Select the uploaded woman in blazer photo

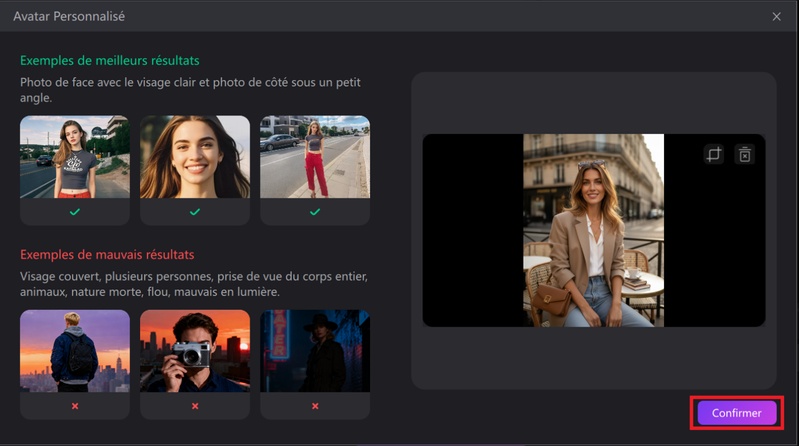tap(594, 230)
